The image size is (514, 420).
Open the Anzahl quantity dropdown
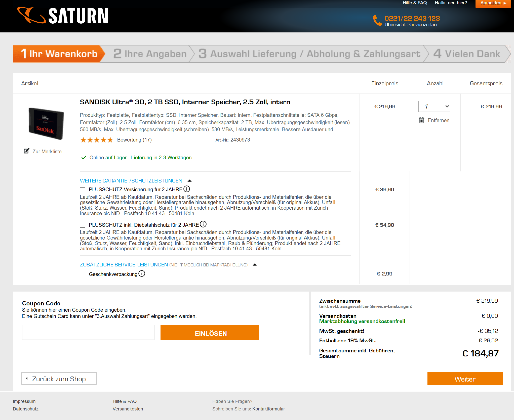[x=434, y=106]
